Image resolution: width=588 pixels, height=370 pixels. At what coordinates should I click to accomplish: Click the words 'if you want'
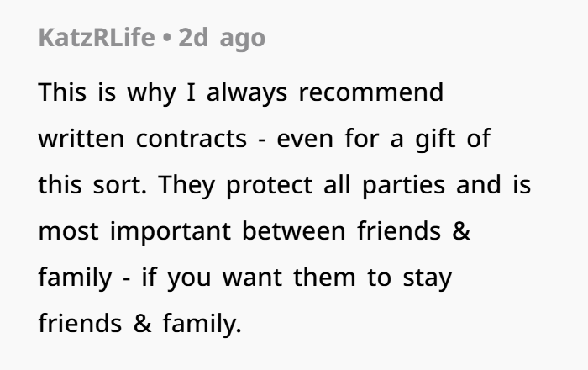click(212, 277)
